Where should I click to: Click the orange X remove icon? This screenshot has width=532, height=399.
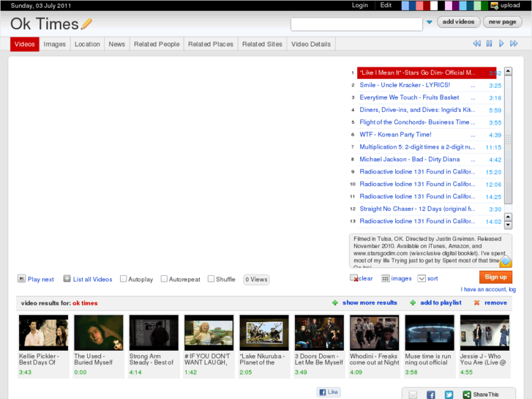pos(476,302)
